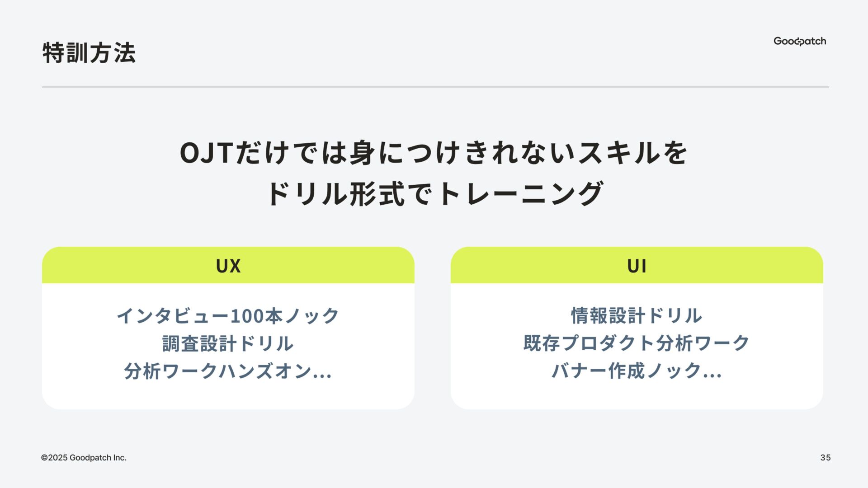Click the ©2025 Goodpatch Inc. footer
This screenshot has width=868, height=488.
point(84,458)
